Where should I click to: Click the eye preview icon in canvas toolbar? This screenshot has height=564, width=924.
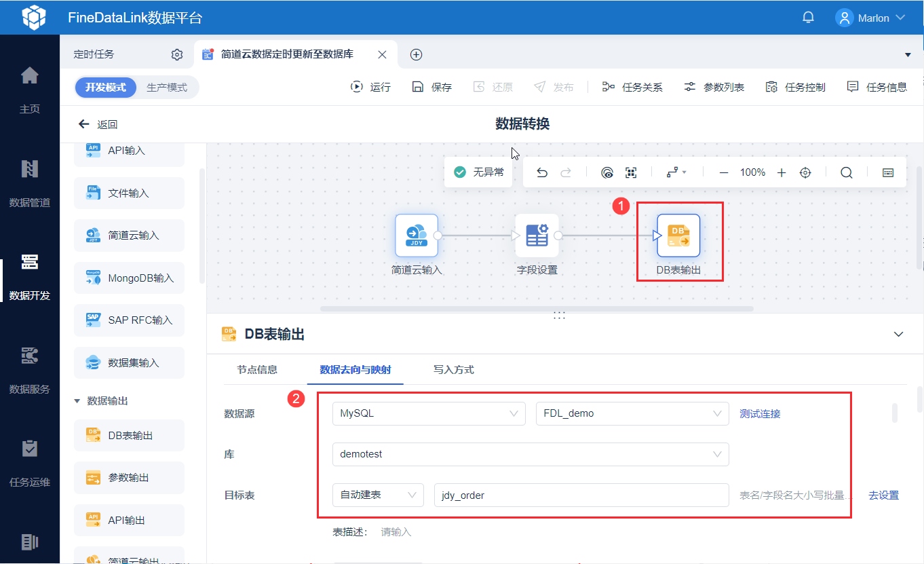608,172
